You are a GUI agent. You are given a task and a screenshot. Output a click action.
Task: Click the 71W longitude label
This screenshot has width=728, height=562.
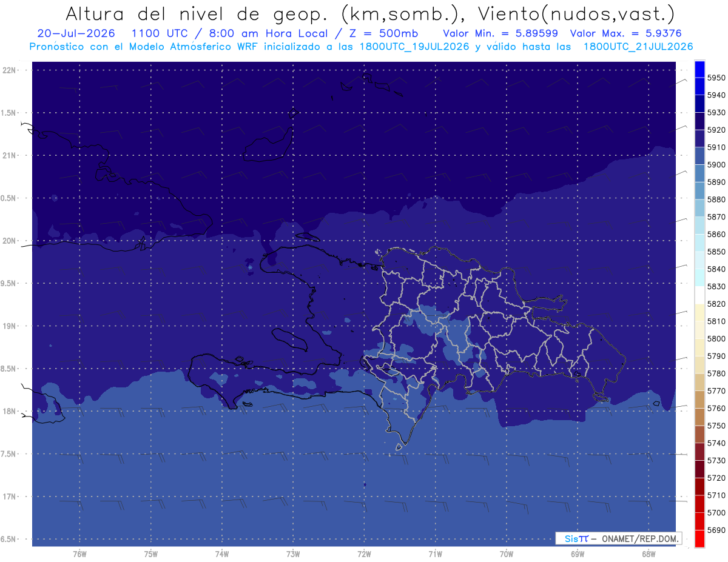pos(435,554)
